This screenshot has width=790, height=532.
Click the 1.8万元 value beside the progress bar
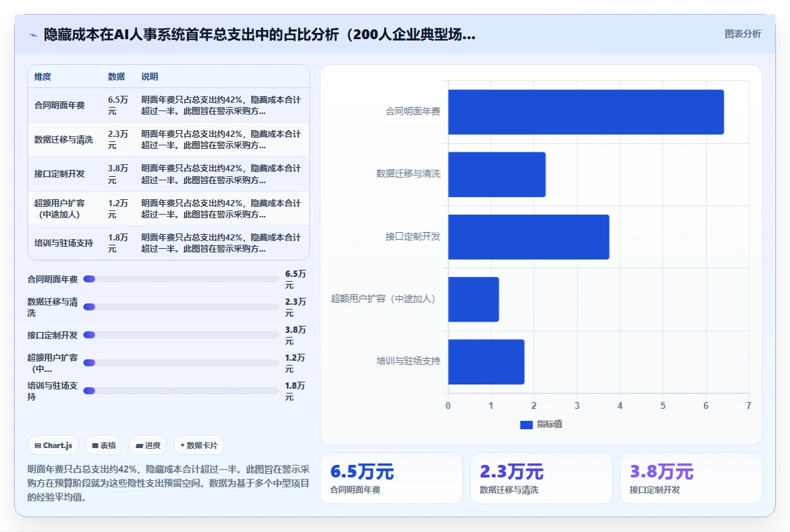click(295, 391)
